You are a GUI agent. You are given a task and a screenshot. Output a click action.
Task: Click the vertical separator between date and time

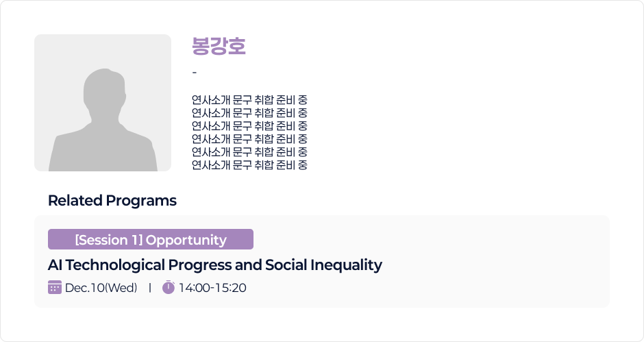tap(149, 288)
